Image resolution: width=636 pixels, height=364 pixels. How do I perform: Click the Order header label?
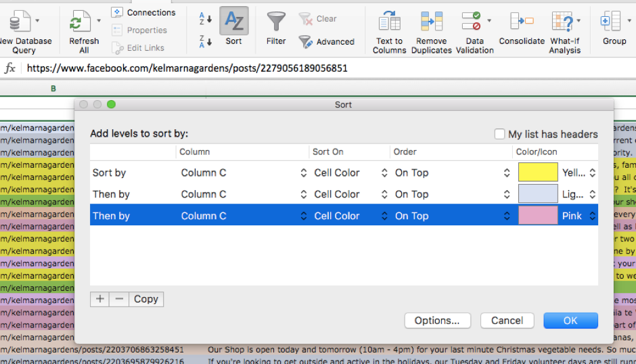tap(405, 152)
